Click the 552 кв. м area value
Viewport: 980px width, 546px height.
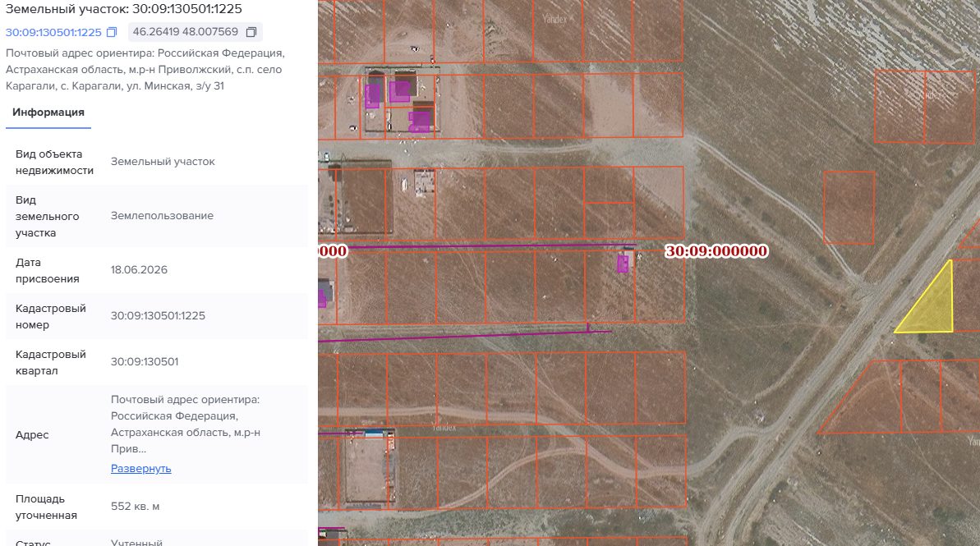pos(135,507)
